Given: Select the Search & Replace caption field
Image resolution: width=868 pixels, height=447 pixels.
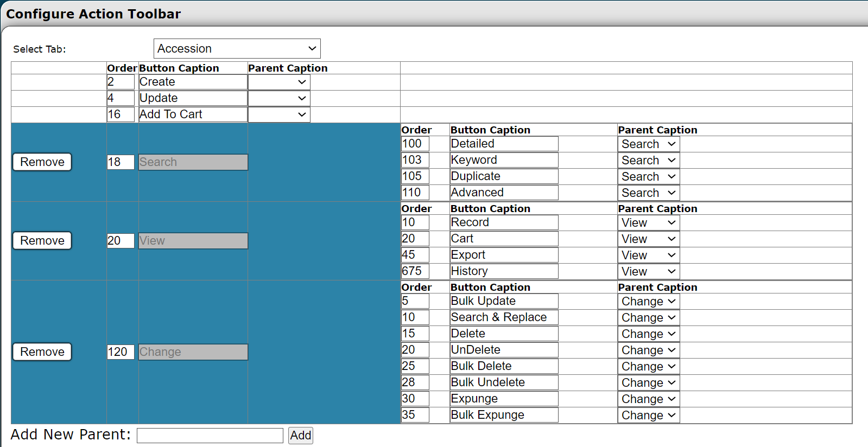Looking at the screenshot, I should click(x=504, y=317).
